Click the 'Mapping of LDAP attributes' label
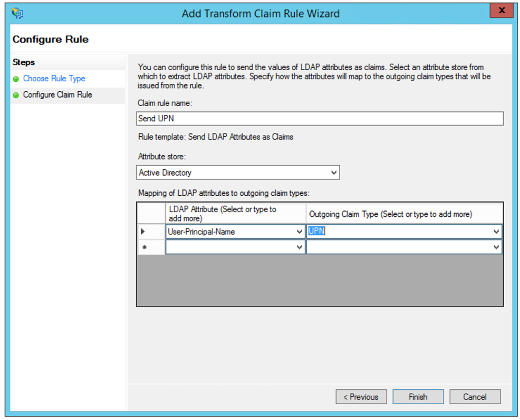The height and width of the screenshot is (420, 520). (x=224, y=193)
